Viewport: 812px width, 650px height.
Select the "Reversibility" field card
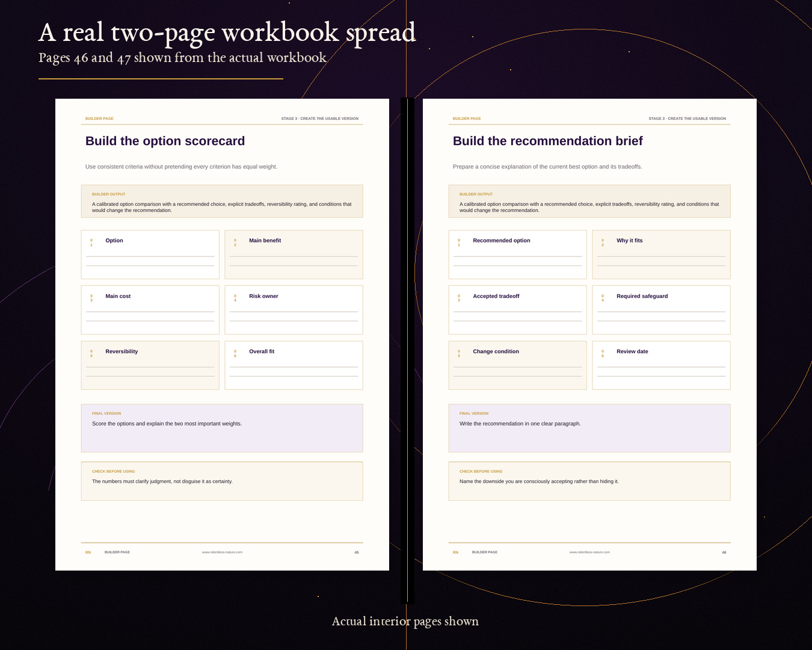tap(150, 365)
